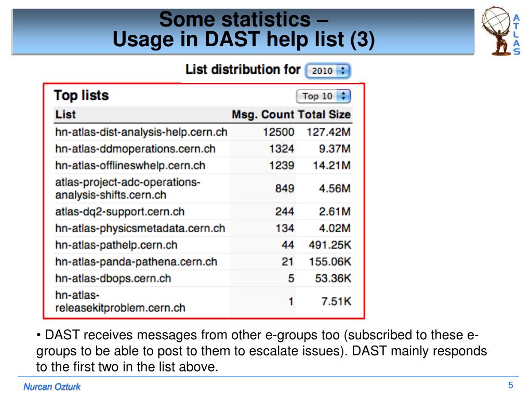The width and height of the screenshot is (532, 399).
Task: Click total size 53.36K
Action: click(x=333, y=278)
